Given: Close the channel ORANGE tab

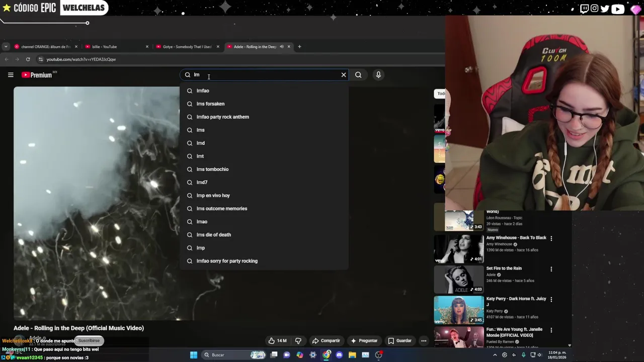Looking at the screenshot, I should [76, 47].
